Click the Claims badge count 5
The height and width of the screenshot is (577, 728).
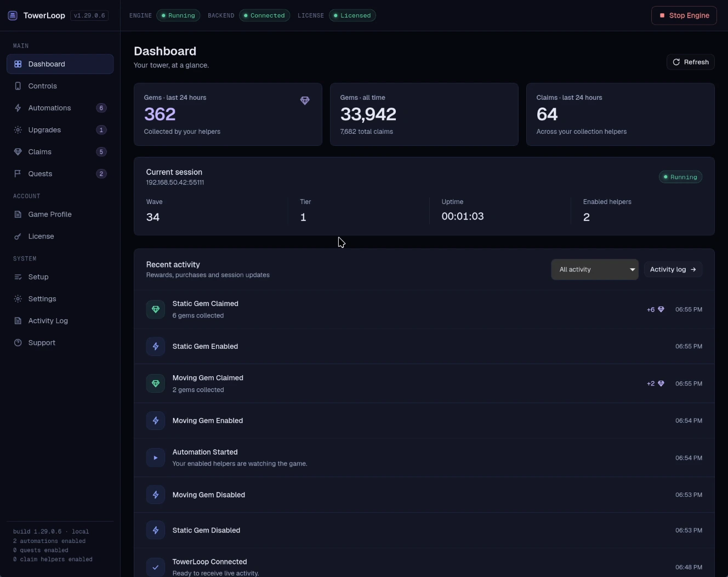101,152
